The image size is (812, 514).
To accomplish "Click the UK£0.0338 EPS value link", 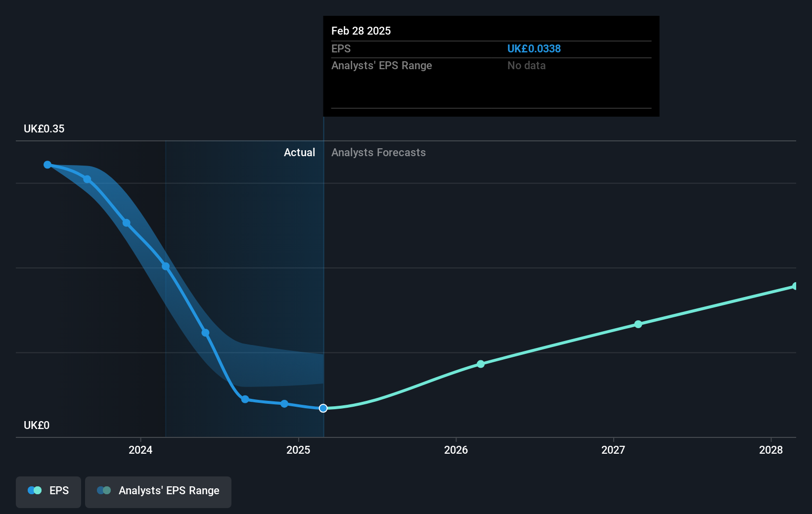I will [x=534, y=48].
